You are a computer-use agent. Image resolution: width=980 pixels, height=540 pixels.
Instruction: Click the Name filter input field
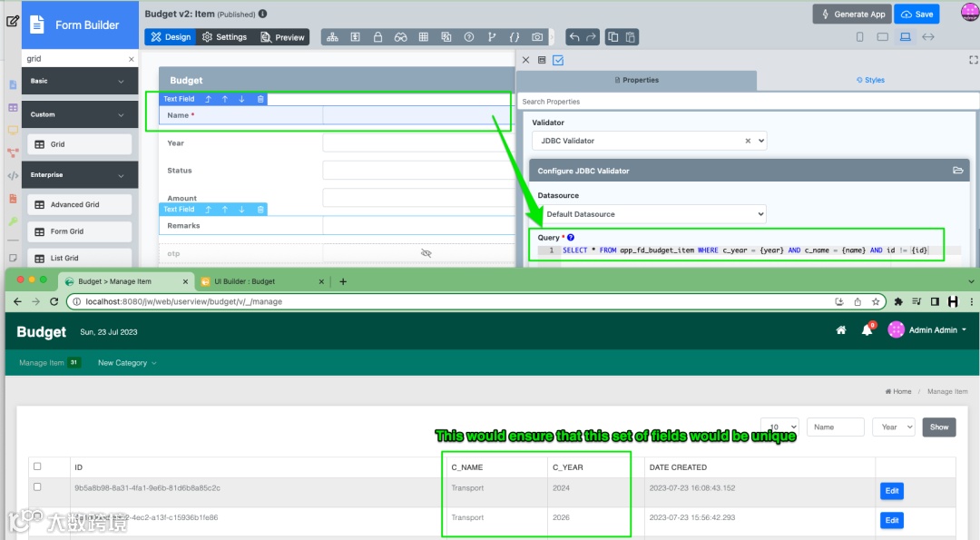coord(836,427)
